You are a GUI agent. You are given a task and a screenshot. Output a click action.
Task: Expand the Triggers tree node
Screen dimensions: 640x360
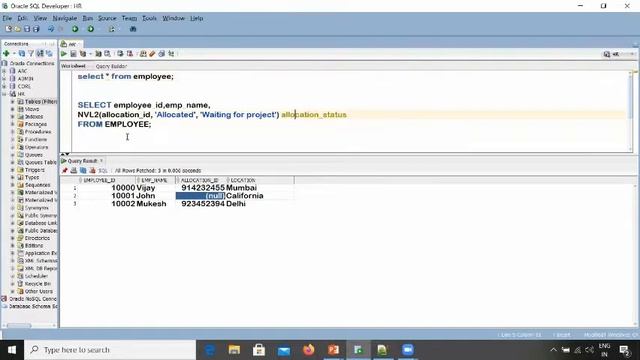(12, 170)
